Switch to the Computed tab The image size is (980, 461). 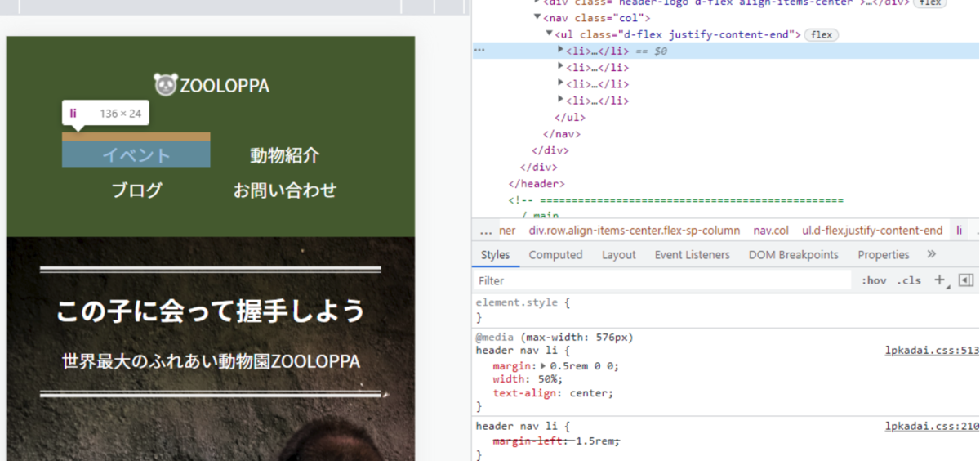[x=555, y=255]
